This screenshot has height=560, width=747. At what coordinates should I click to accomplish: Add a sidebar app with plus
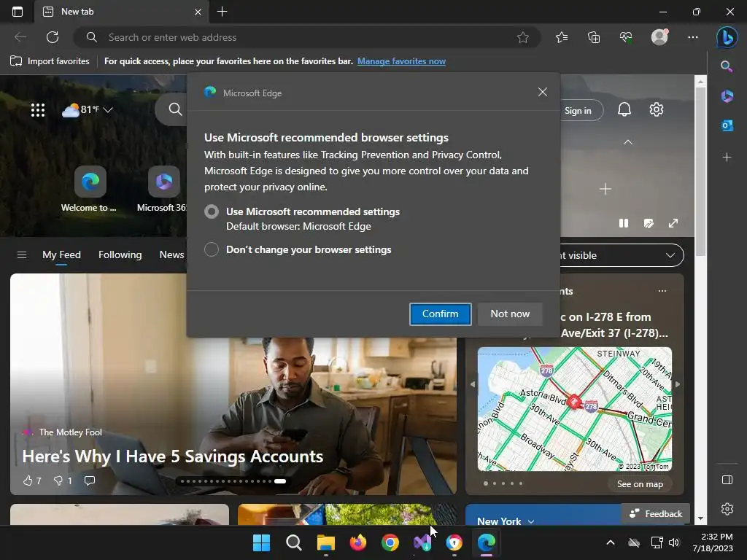pos(727,157)
